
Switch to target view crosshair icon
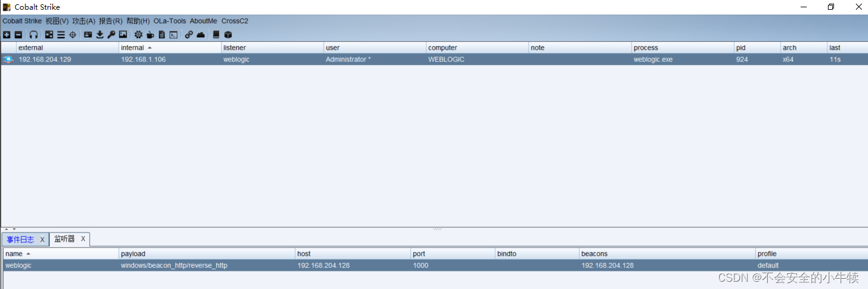coord(73,35)
